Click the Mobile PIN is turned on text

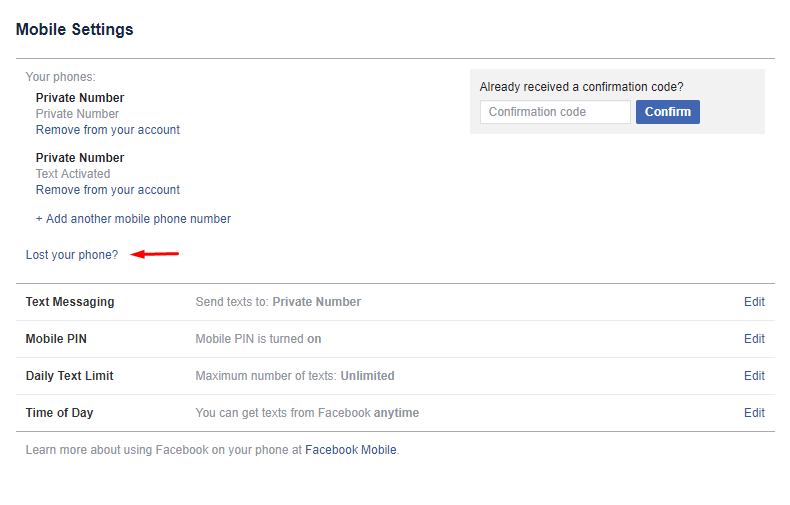(x=258, y=339)
